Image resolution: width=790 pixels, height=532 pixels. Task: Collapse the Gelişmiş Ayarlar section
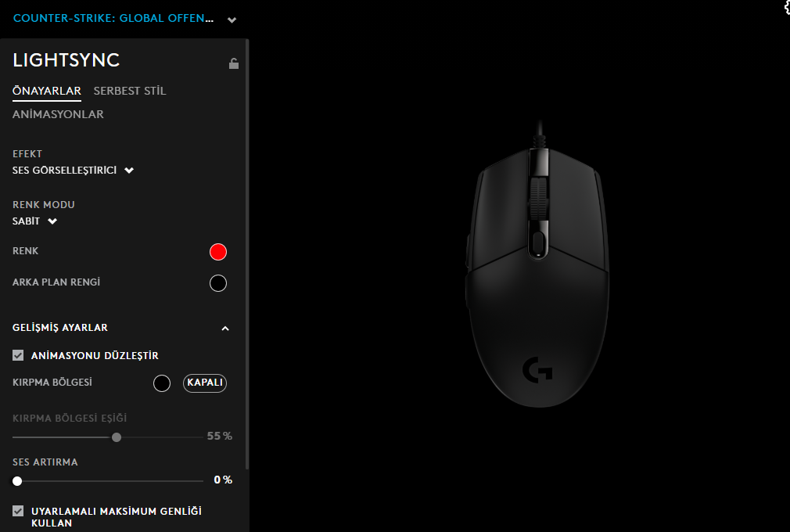(x=225, y=329)
